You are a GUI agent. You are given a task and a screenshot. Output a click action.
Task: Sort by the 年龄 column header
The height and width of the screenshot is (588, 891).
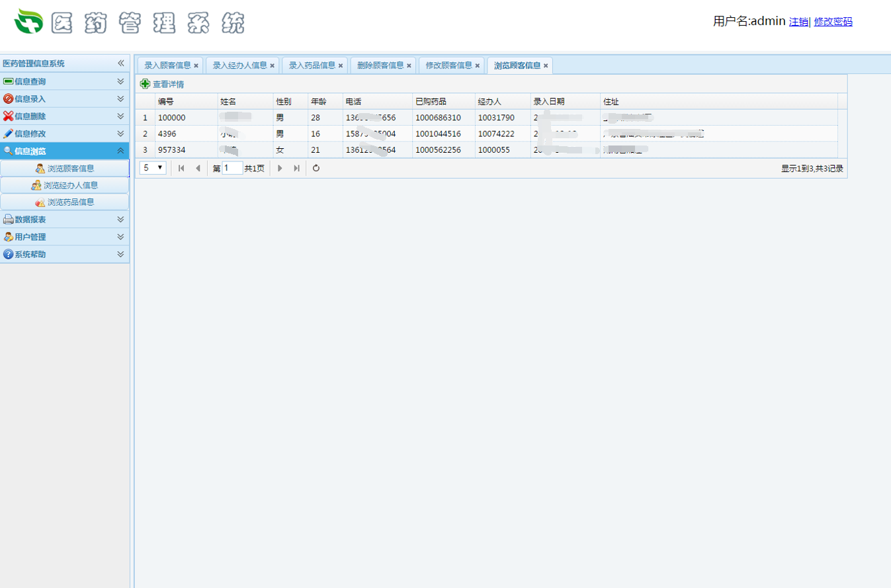click(325, 101)
